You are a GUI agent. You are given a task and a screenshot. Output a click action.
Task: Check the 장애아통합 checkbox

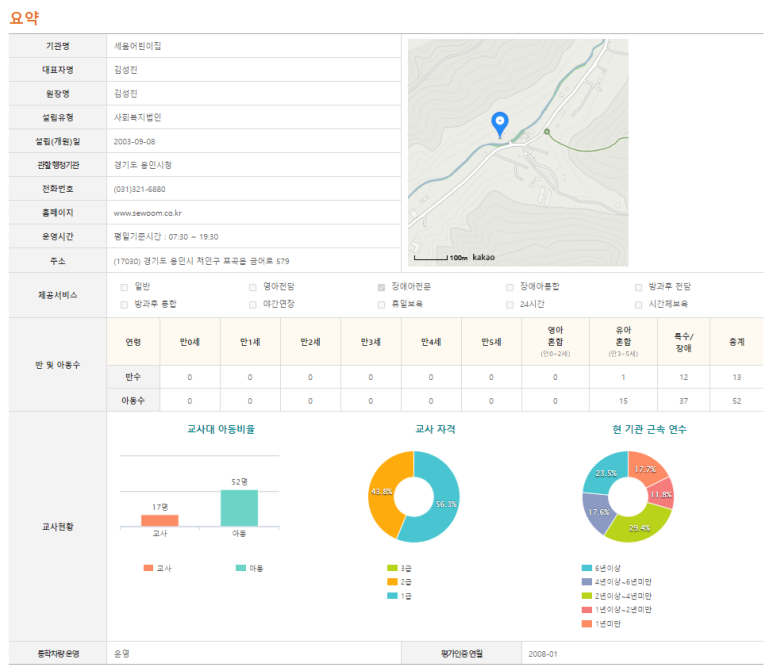(510, 287)
